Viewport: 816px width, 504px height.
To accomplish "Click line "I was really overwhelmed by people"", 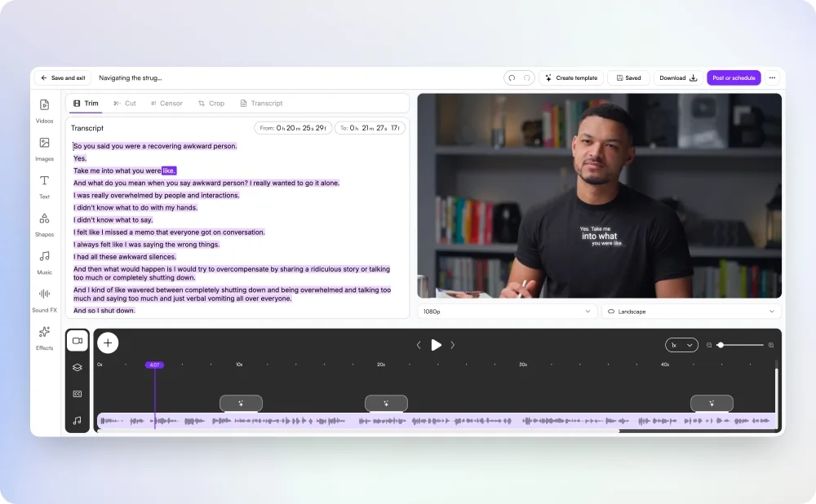I will 157,195.
